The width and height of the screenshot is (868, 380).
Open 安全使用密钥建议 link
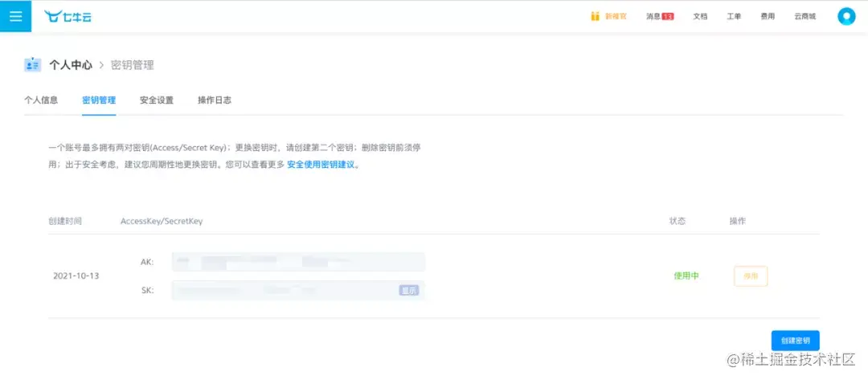321,165
